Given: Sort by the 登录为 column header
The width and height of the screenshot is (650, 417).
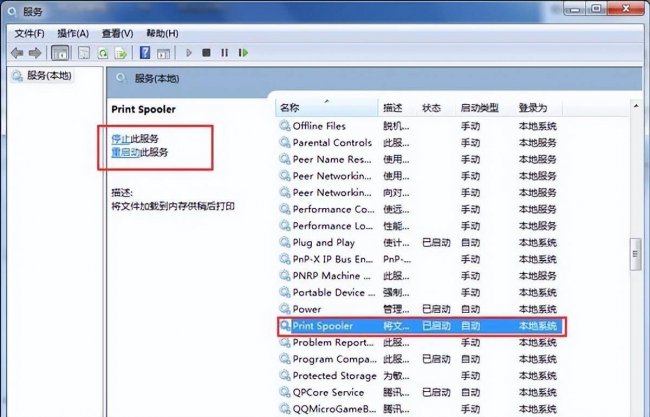Looking at the screenshot, I should click(x=538, y=108).
